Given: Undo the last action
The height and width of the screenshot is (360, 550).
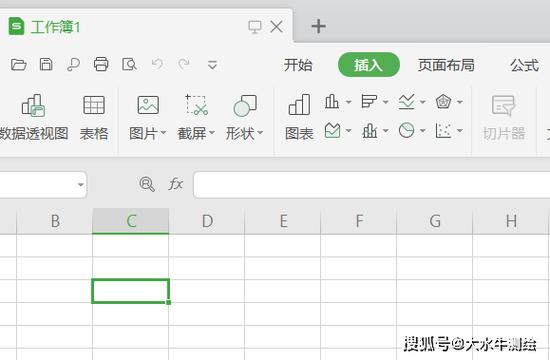Looking at the screenshot, I should (157, 64).
